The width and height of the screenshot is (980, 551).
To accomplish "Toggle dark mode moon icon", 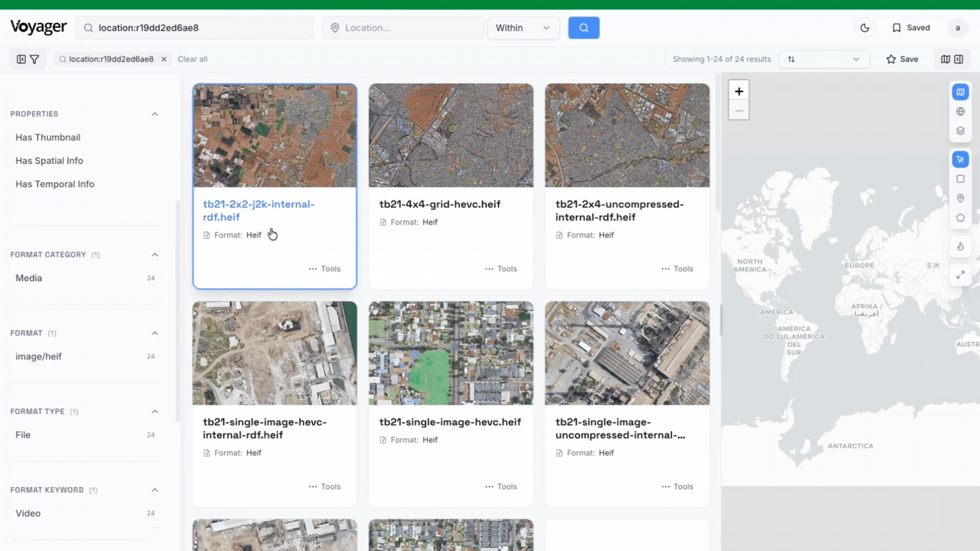I will 865,28.
